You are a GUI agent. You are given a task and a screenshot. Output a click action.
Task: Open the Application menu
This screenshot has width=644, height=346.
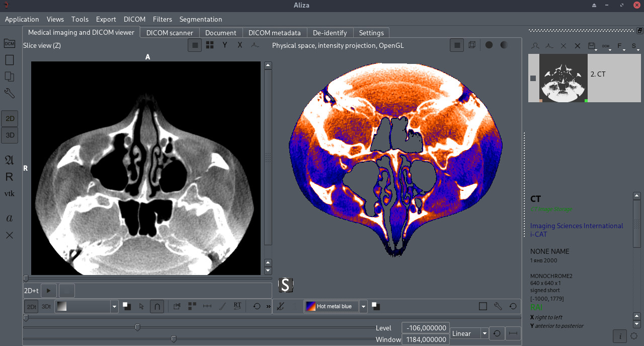22,19
